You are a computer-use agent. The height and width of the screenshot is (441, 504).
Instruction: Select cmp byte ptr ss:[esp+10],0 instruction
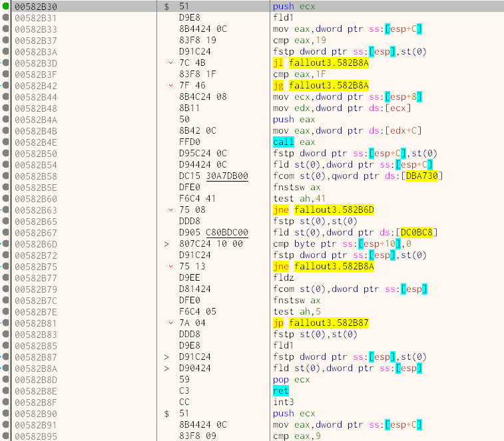[x=342, y=244]
